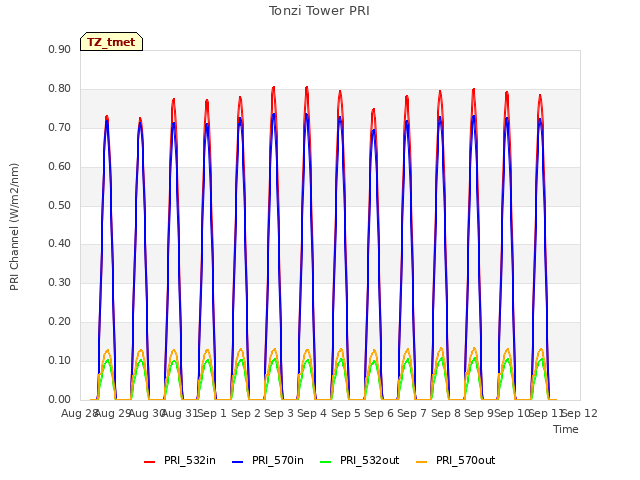Click the 0.40 y-axis tick label

(x=60, y=244)
